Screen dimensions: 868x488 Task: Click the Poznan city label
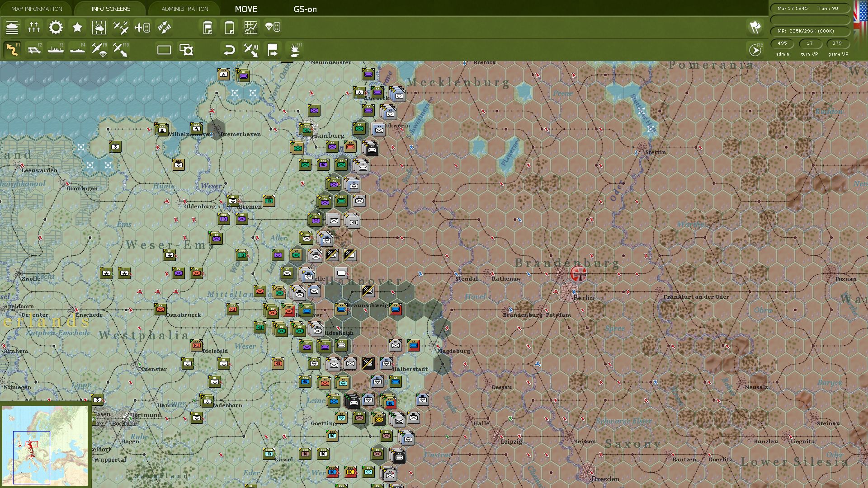click(846, 279)
